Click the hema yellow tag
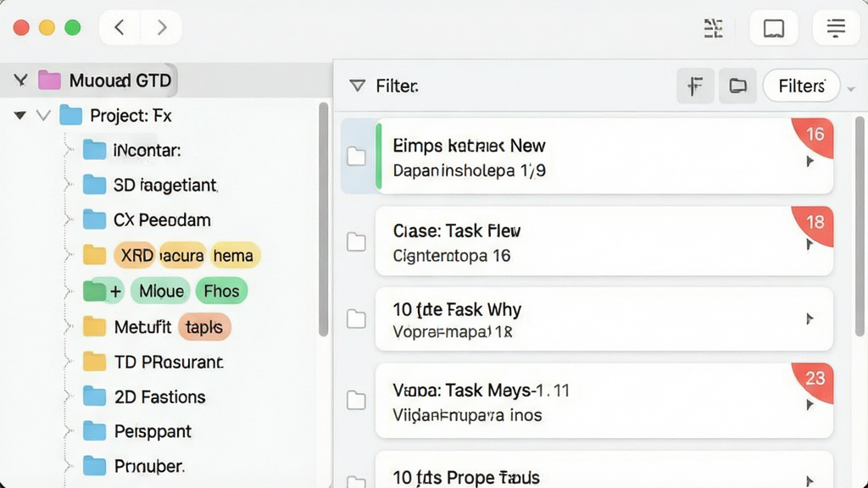Viewport: 868px width, 488px height. click(x=234, y=255)
